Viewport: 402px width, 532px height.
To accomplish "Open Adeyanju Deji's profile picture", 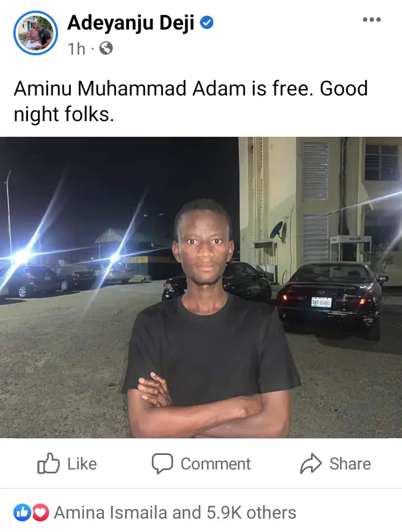I will (36, 33).
